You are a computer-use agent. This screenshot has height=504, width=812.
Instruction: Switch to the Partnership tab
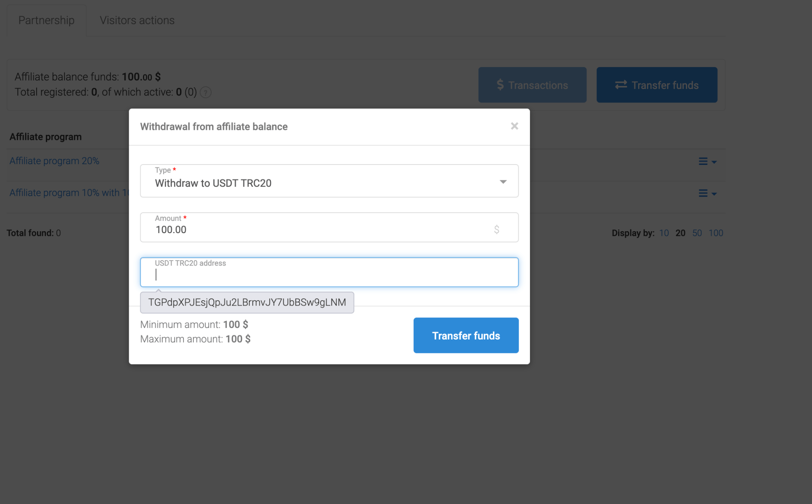click(46, 20)
